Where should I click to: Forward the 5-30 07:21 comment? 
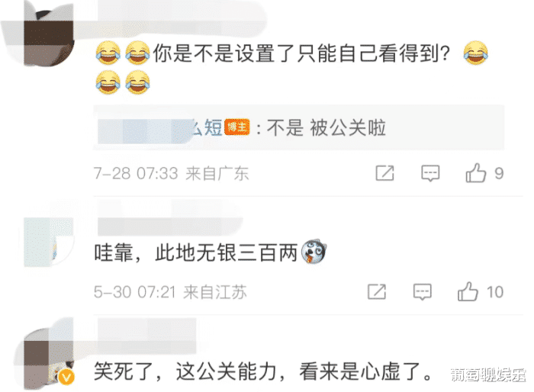pyautogui.click(x=377, y=292)
